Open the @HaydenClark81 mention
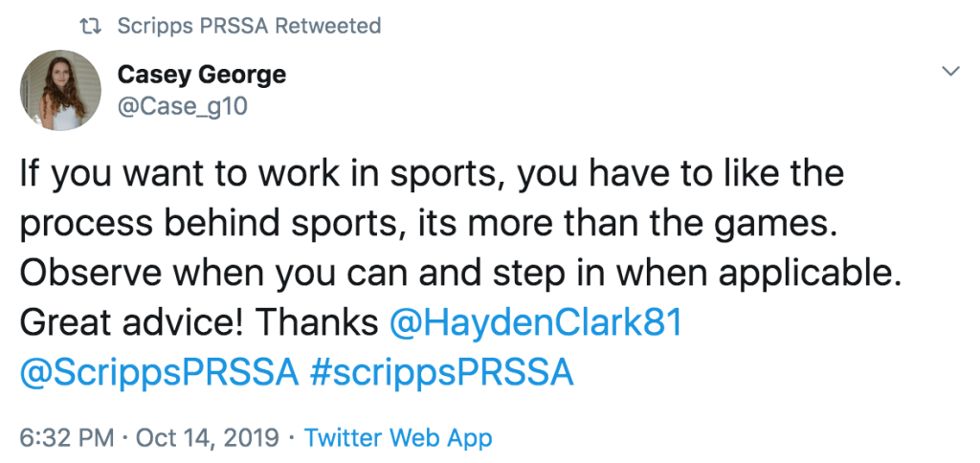980x463 pixels. (535, 322)
